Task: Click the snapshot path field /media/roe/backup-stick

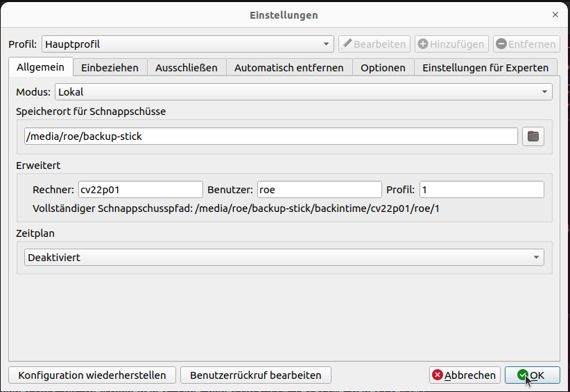Action: [270, 136]
